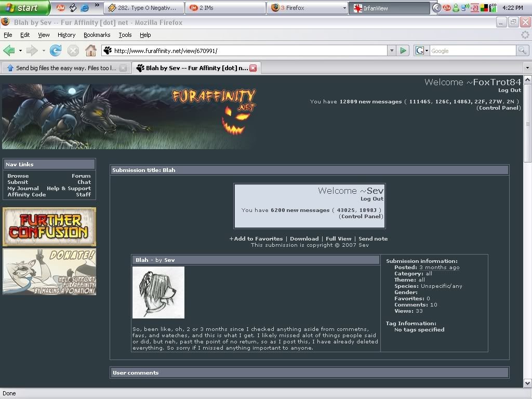
Task: Open the Google search engine dropdown
Action: pos(422,50)
